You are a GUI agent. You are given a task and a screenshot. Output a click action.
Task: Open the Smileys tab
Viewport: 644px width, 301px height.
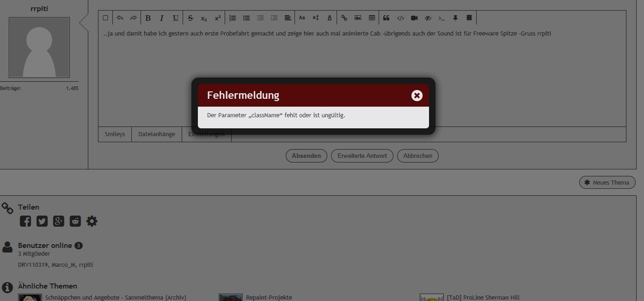(x=115, y=134)
